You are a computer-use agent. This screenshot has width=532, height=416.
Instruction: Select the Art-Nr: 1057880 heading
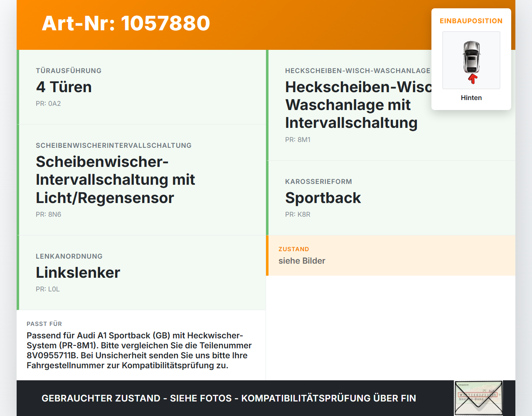126,23
